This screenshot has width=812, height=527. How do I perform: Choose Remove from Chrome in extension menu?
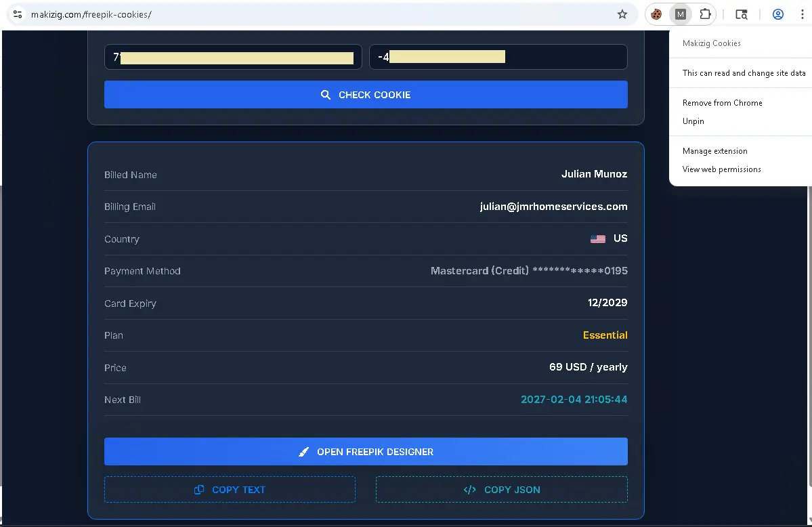pos(722,102)
